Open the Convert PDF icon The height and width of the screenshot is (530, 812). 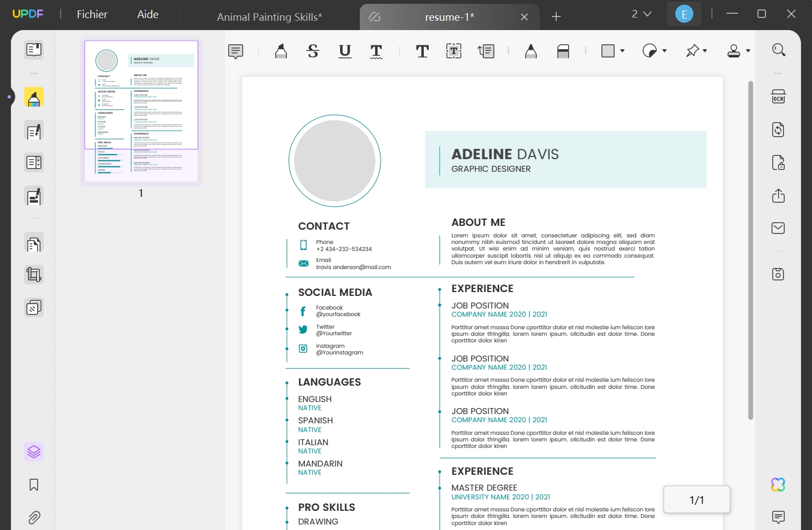(x=779, y=130)
